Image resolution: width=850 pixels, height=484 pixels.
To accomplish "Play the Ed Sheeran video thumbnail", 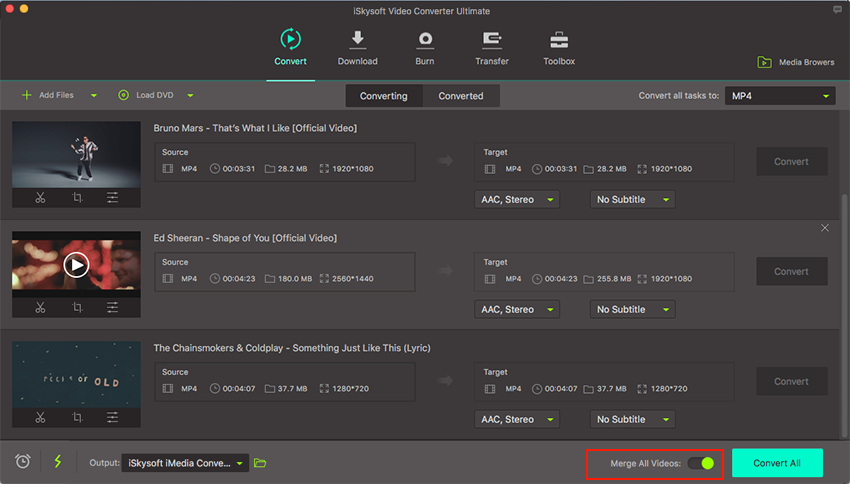I will [x=76, y=265].
